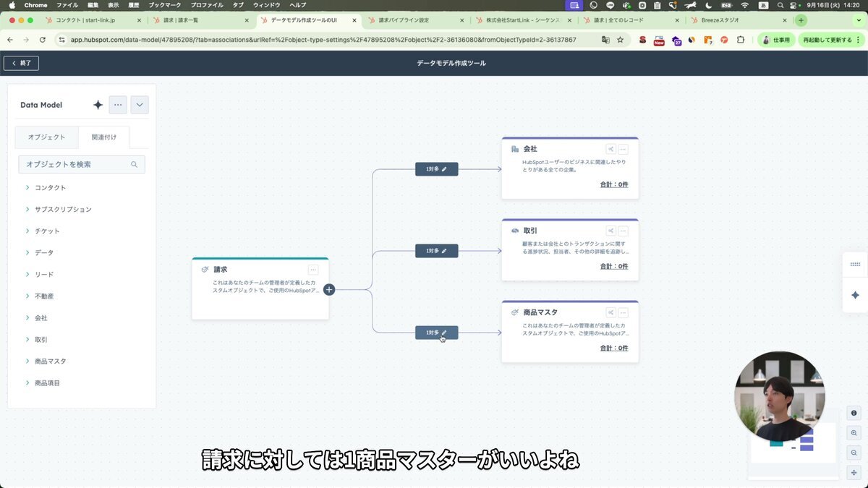Switch to the オブジェクト tab

click(x=46, y=137)
